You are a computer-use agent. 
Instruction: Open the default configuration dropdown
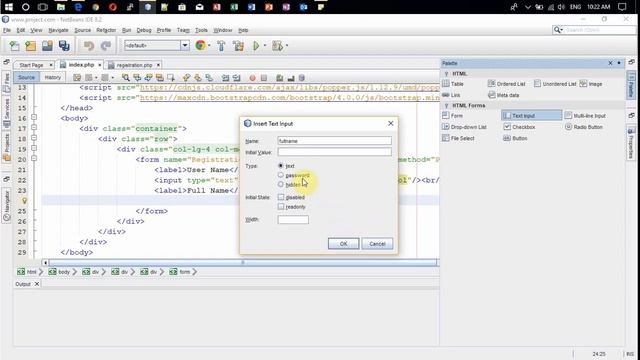pos(185,45)
